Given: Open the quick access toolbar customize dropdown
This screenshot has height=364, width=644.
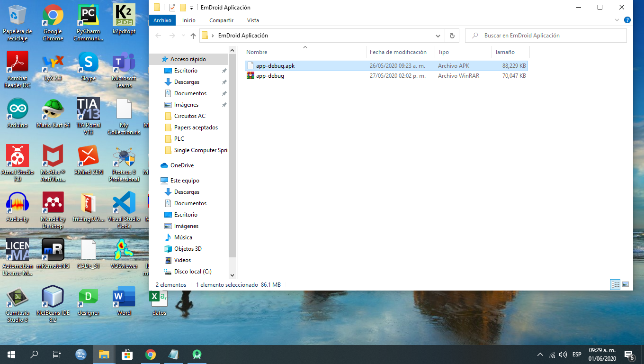Looking at the screenshot, I should pos(191,8).
